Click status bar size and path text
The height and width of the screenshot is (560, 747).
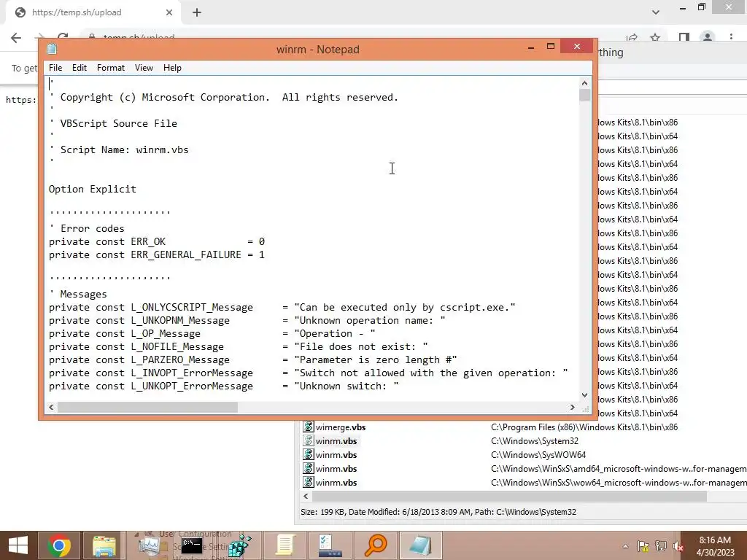[x=438, y=512]
